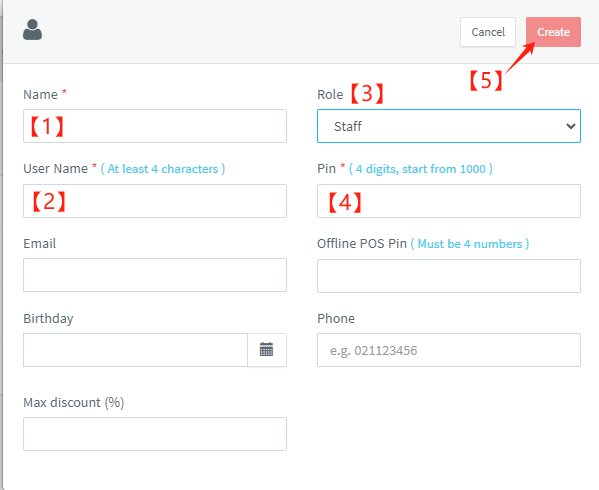The height and width of the screenshot is (490, 599).
Task: Click the Create button
Action: tap(553, 32)
